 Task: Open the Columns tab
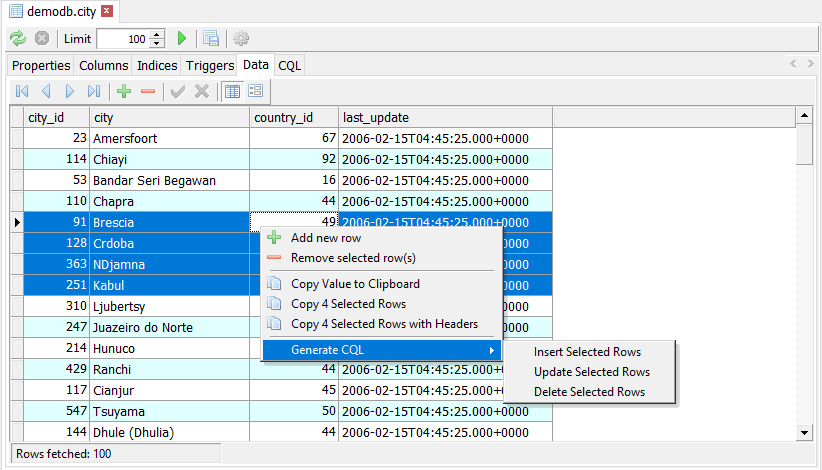click(103, 65)
